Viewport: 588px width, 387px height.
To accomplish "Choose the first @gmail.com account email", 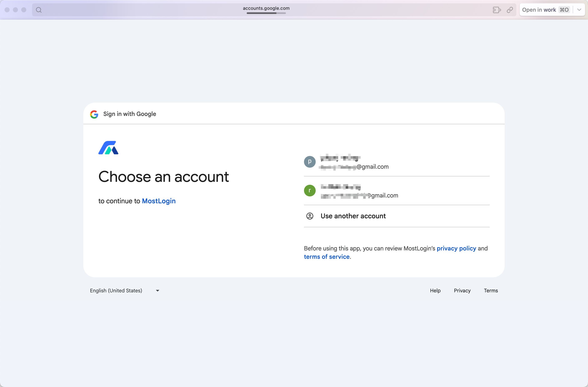I will tap(354, 167).
